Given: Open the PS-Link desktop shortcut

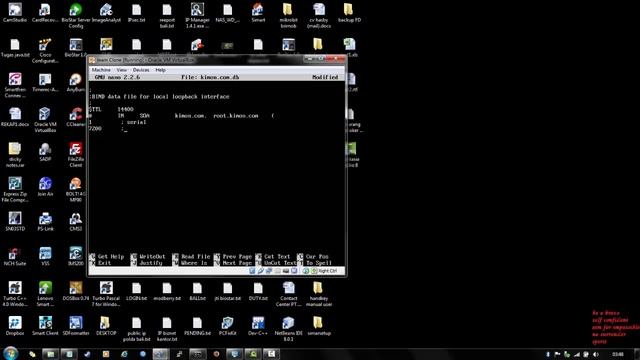Looking at the screenshot, I should [45, 222].
